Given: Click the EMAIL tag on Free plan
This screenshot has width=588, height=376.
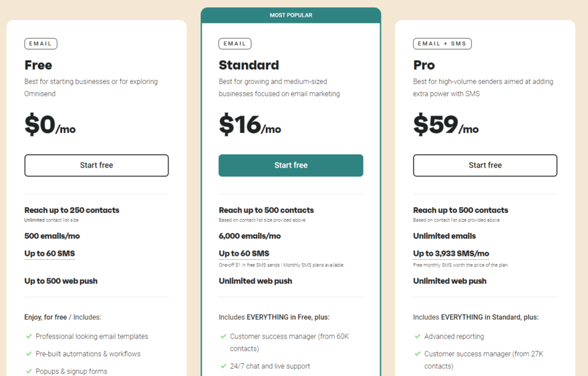Looking at the screenshot, I should pos(41,43).
